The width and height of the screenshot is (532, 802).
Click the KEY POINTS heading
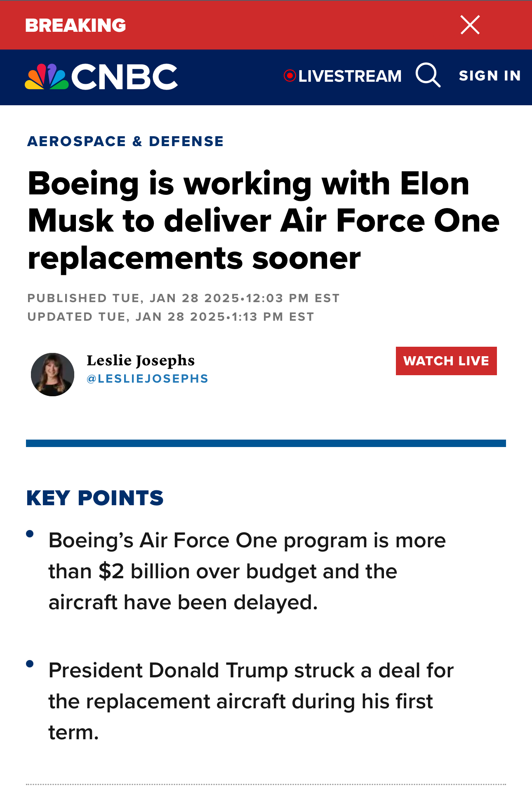click(x=95, y=498)
